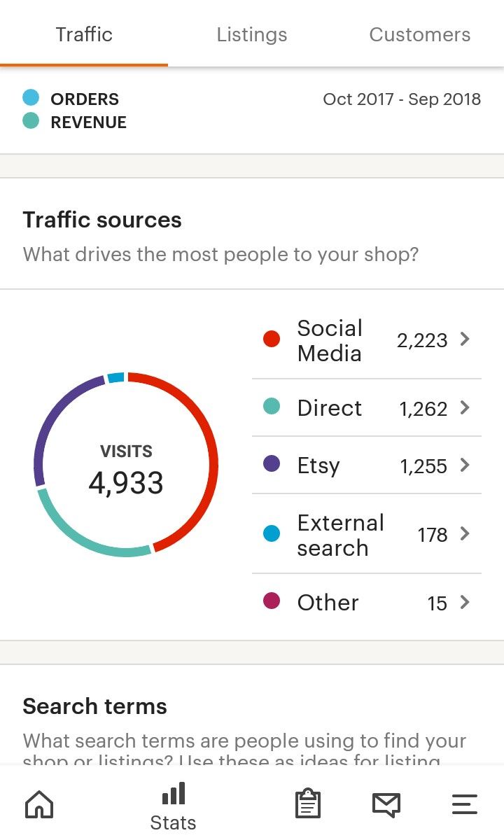This screenshot has height=840, width=504.
Task: Open the Etsy traffic source row
Action: pos(367,465)
